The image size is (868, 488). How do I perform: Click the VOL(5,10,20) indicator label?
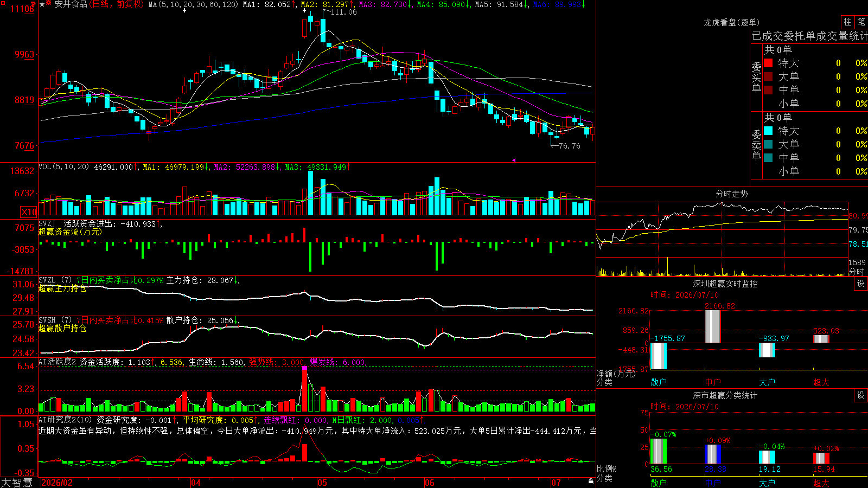click(x=63, y=166)
